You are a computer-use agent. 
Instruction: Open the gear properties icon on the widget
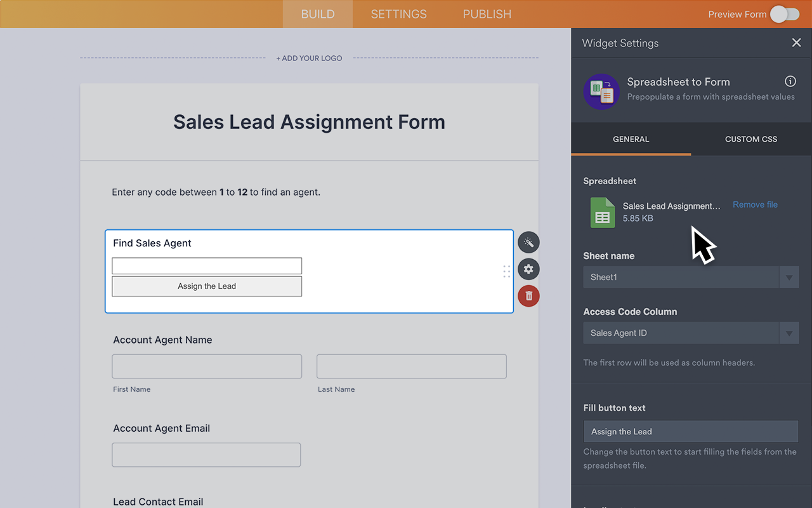click(528, 269)
